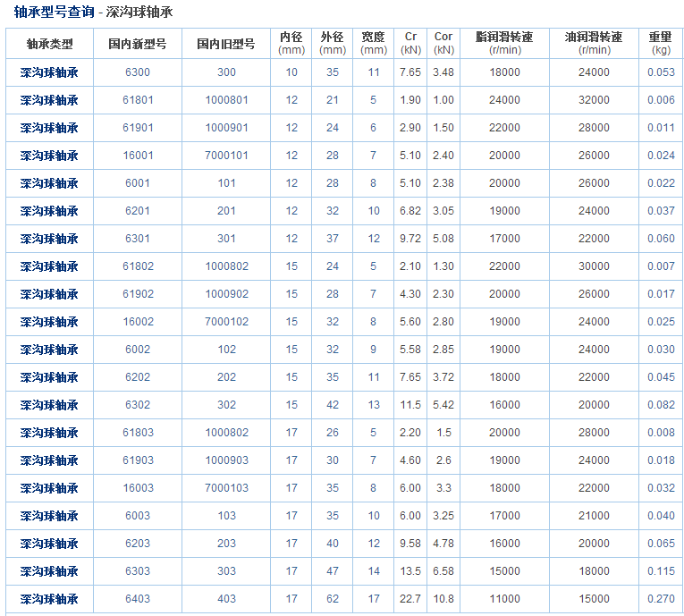Open the 深沟球轴承 link in row 16001
The image size is (684, 616).
click(x=49, y=156)
